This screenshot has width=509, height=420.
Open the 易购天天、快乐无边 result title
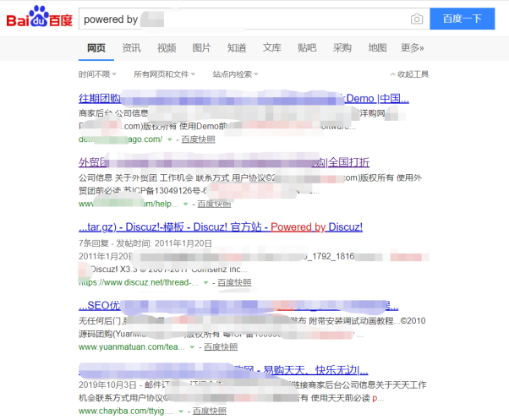[223, 370]
